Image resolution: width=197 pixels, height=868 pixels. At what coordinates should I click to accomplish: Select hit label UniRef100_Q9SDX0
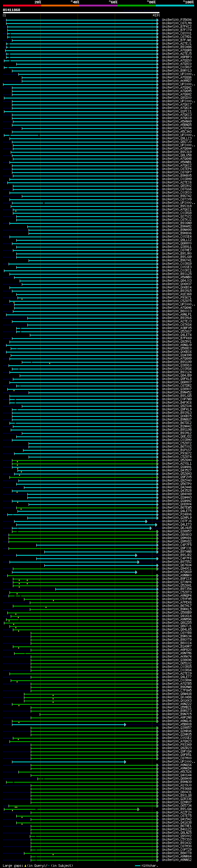point(176,98)
